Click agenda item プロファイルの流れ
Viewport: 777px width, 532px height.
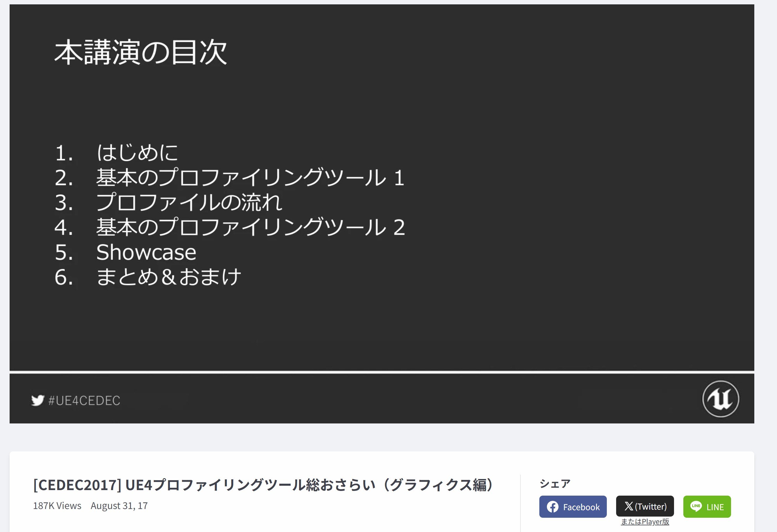pos(189,203)
